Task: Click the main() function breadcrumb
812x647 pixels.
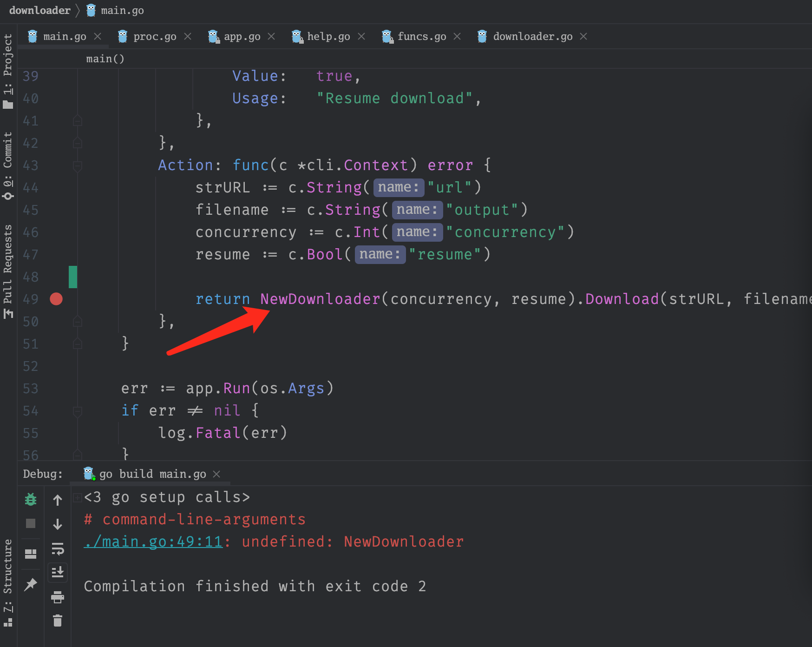Action: [105, 59]
